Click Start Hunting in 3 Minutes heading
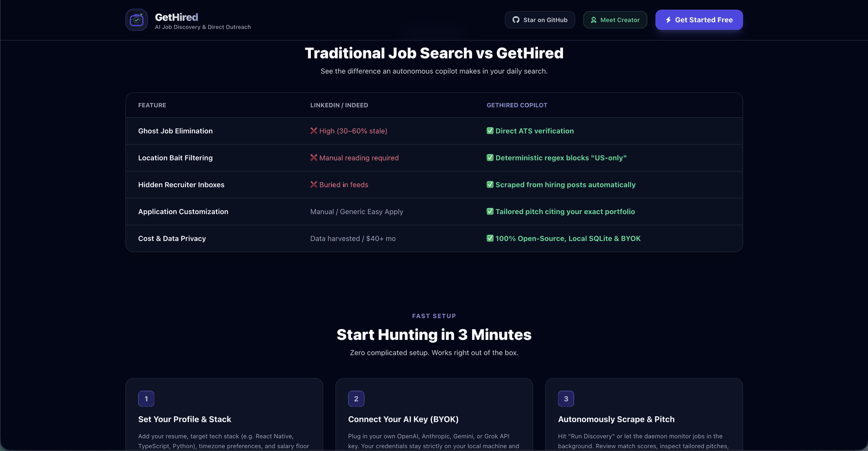The width and height of the screenshot is (868, 451). point(434,334)
